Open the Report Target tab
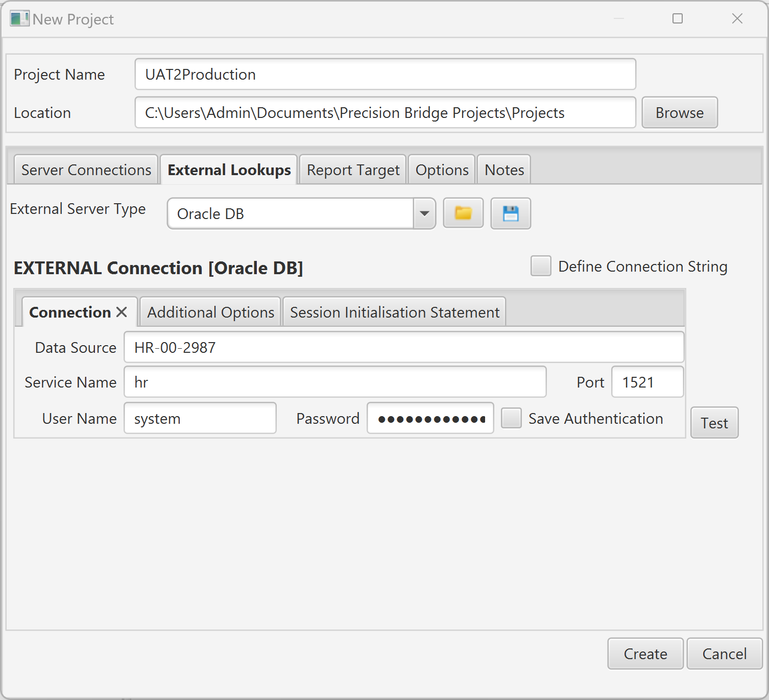Viewport: 769px width, 700px height. click(x=352, y=170)
